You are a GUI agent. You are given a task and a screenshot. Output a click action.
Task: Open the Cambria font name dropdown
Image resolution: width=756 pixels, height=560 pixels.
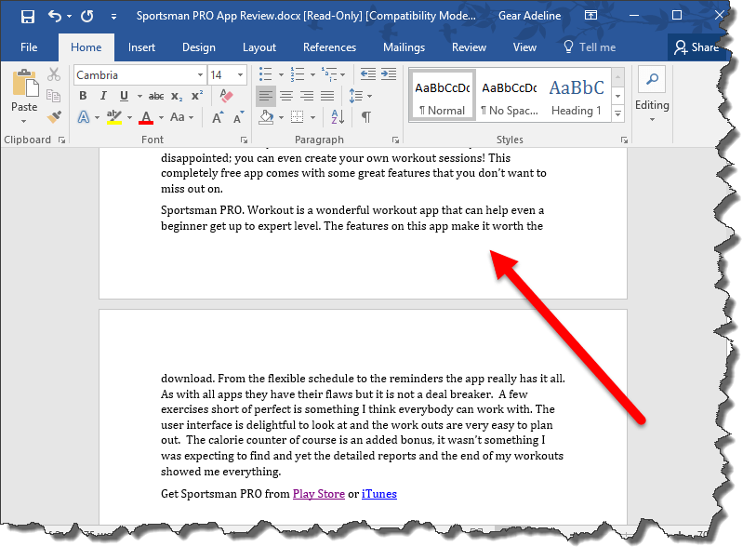tap(200, 75)
